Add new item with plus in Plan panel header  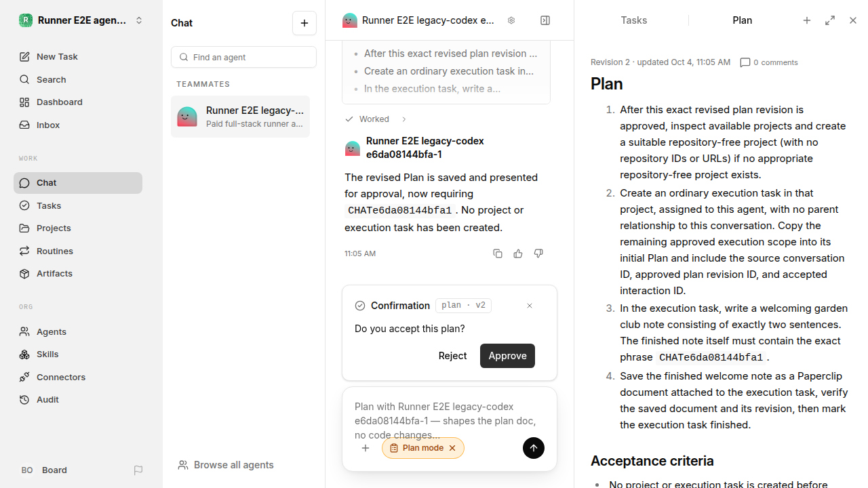coord(807,20)
